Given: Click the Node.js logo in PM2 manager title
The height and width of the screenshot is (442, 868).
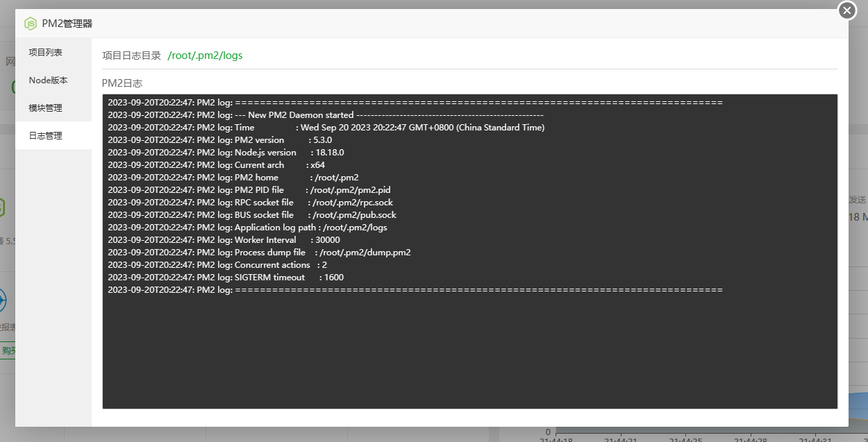Looking at the screenshot, I should coord(31,24).
